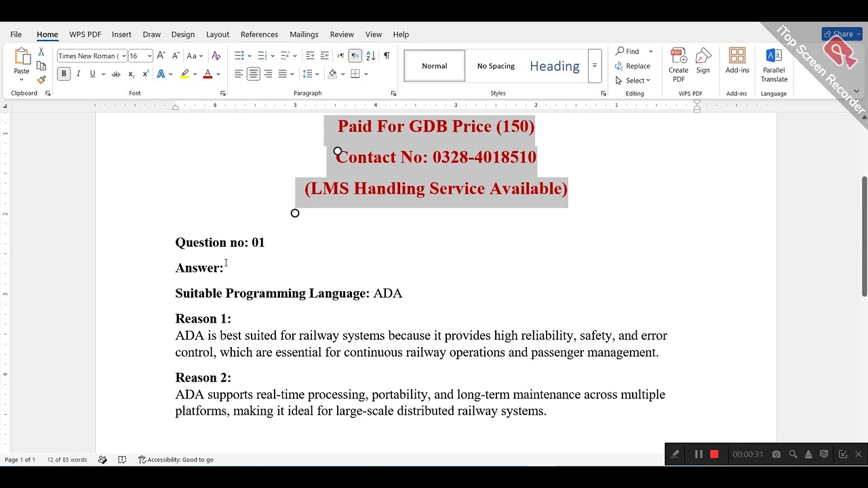Viewport: 868px width, 488px height.
Task: Click the Cut scissors icon
Action: coord(41,52)
